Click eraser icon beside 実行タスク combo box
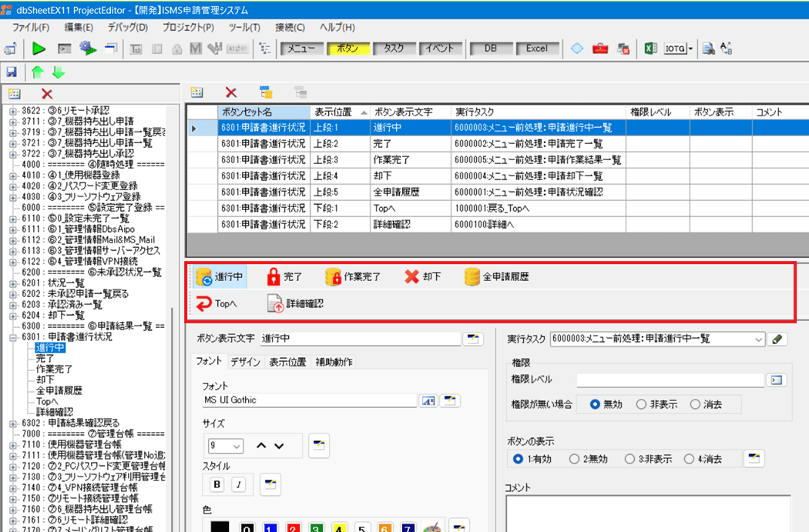Image resolution: width=809 pixels, height=532 pixels. 778,339
